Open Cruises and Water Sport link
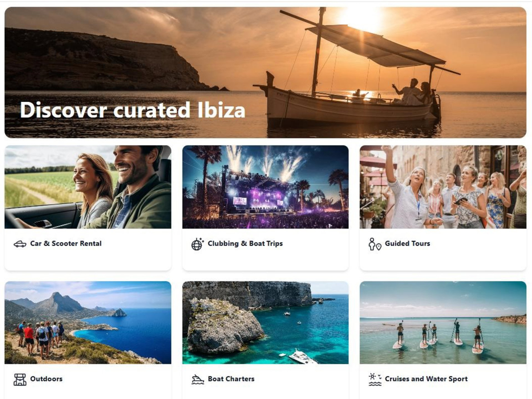Viewport: 532px width, 399px height. (x=426, y=379)
